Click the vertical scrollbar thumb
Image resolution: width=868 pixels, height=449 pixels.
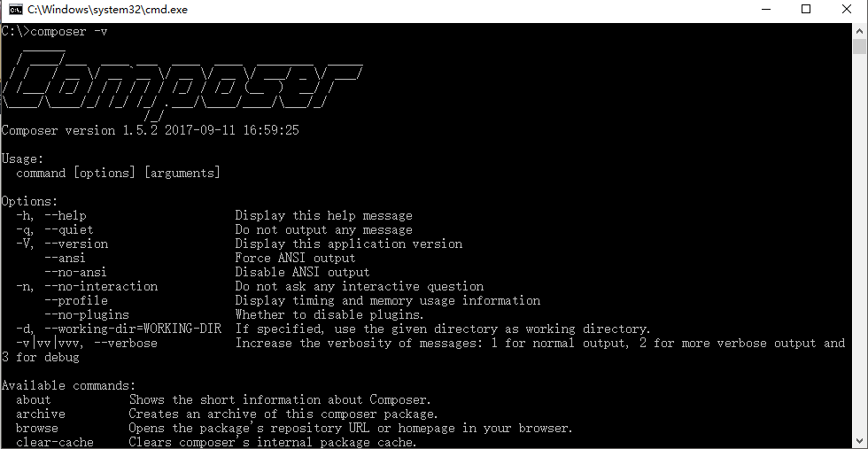coord(859,47)
